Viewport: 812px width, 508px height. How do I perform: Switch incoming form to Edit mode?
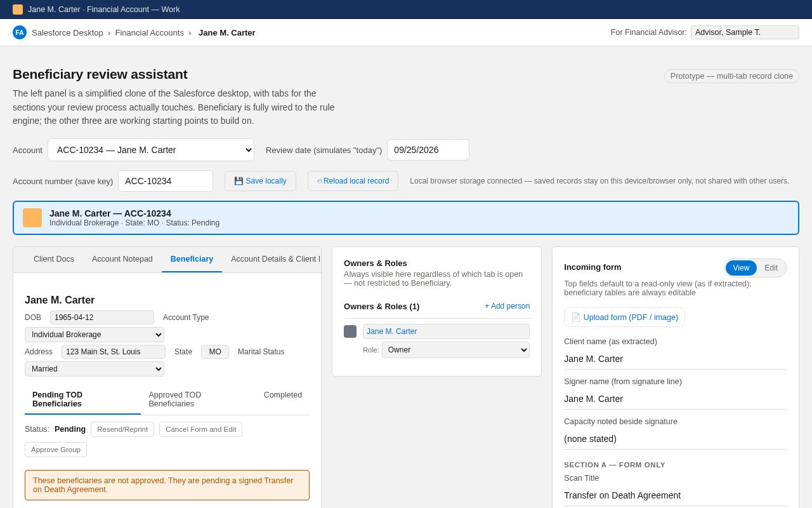pyautogui.click(x=771, y=268)
